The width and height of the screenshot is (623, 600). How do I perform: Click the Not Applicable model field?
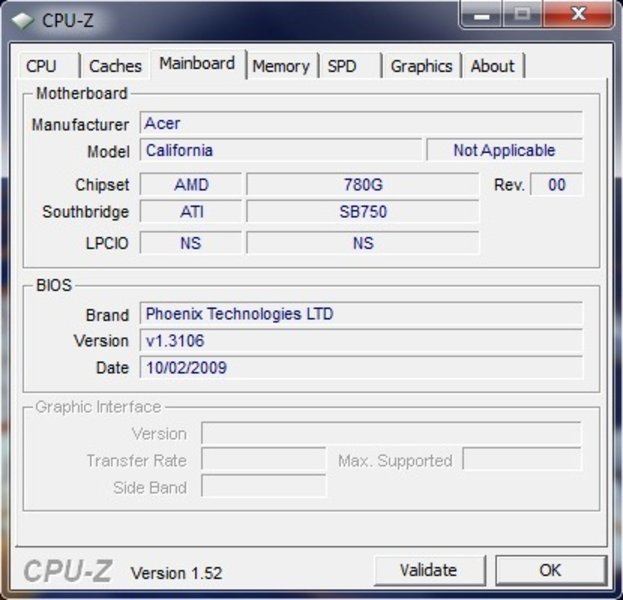click(505, 150)
